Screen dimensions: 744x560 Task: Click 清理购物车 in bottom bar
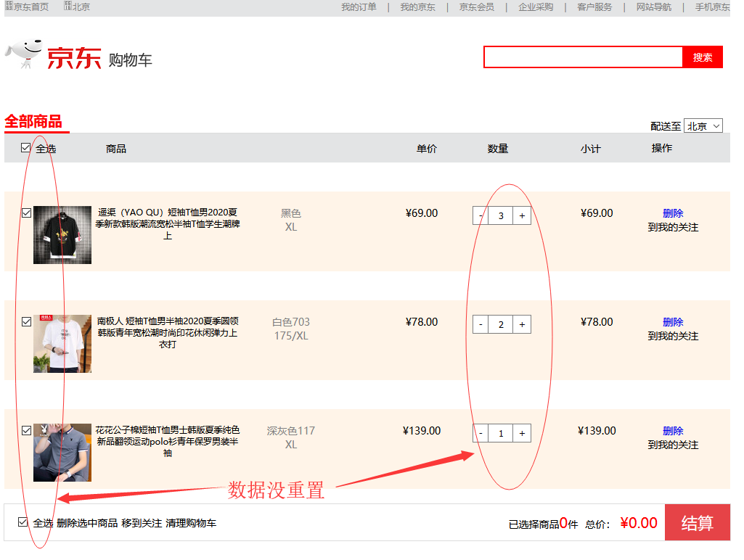[191, 522]
